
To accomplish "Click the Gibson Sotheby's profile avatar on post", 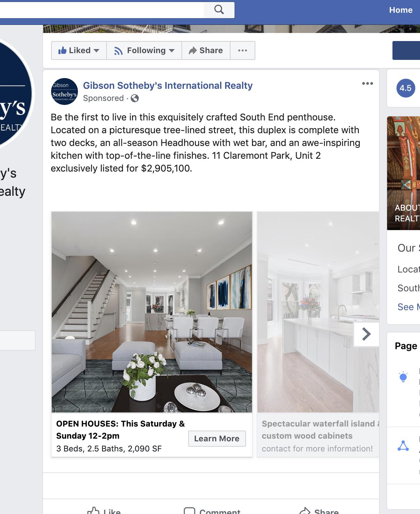I will (x=65, y=91).
